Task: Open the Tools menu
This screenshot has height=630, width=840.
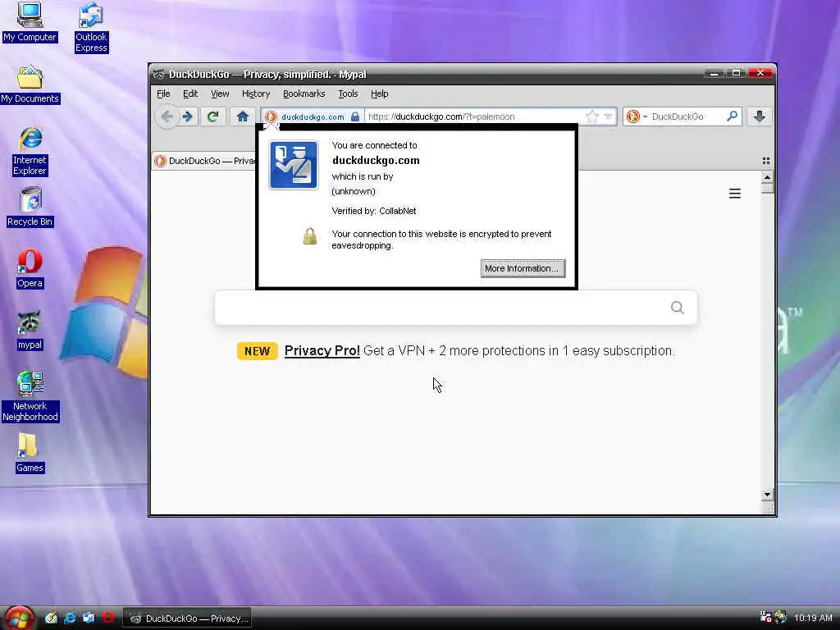Action: (x=348, y=94)
